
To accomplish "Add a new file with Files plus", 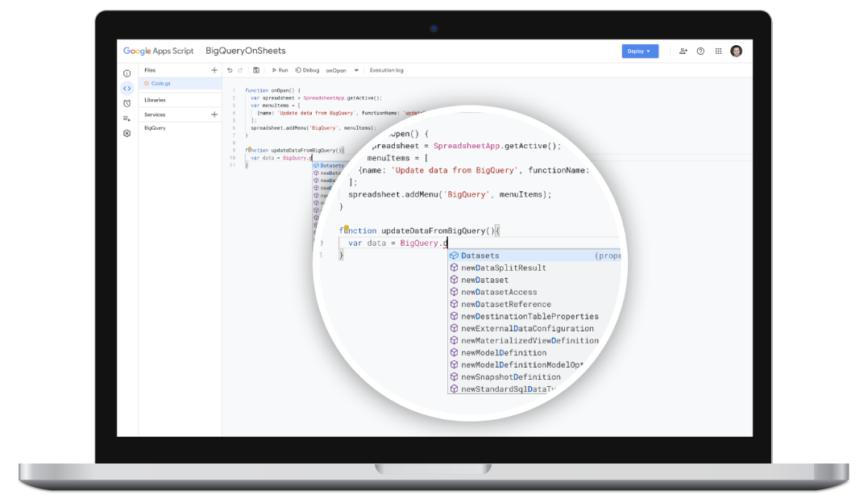I will pyautogui.click(x=214, y=70).
